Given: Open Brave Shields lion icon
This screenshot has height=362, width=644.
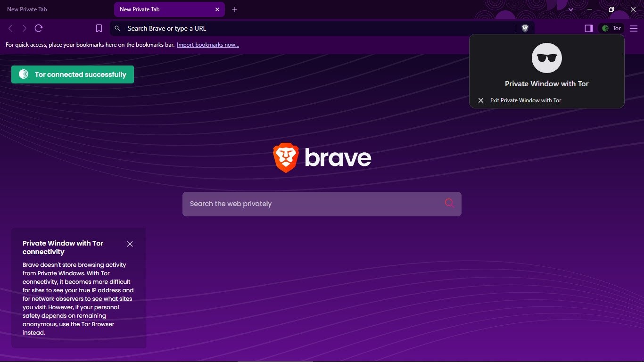Looking at the screenshot, I should coord(525,28).
